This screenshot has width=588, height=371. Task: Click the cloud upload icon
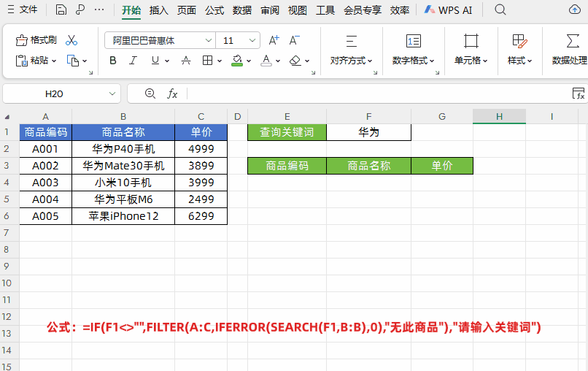tap(574, 9)
